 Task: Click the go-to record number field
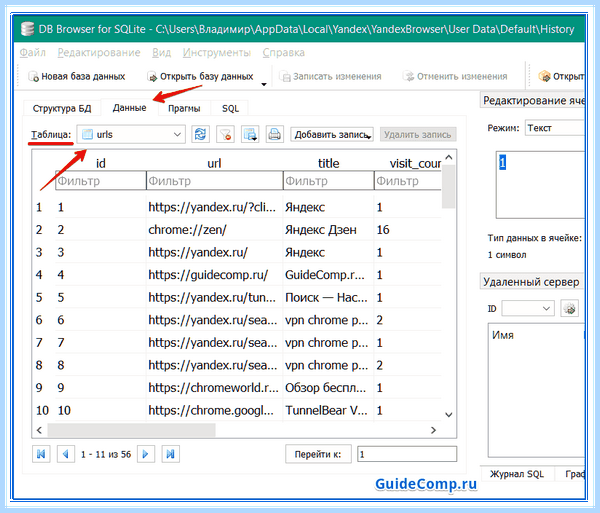(407, 454)
